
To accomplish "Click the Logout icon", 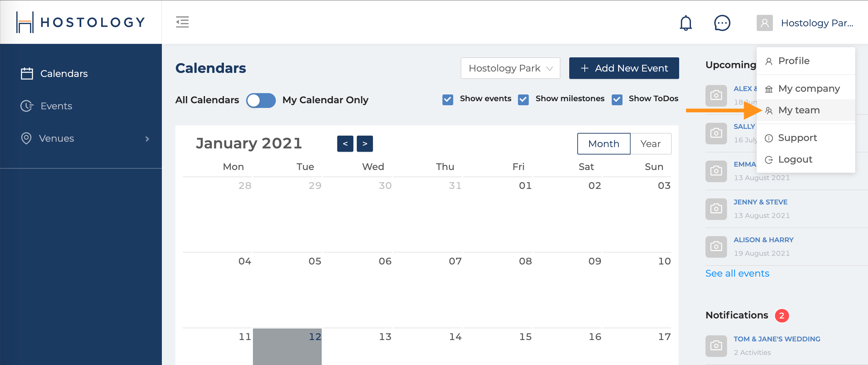I will (x=769, y=160).
